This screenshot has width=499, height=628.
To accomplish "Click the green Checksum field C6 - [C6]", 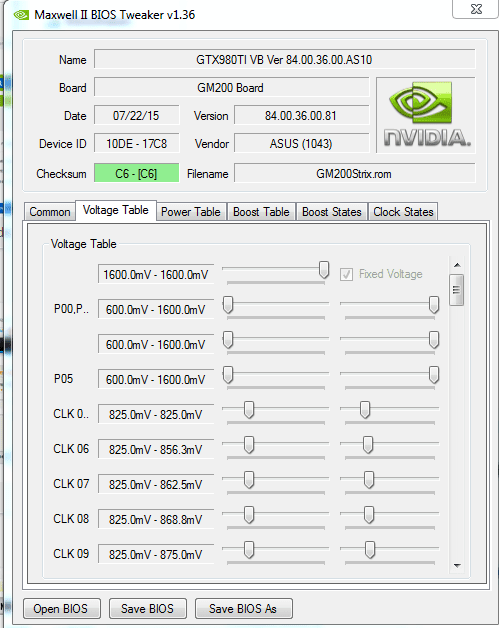I will tap(137, 173).
